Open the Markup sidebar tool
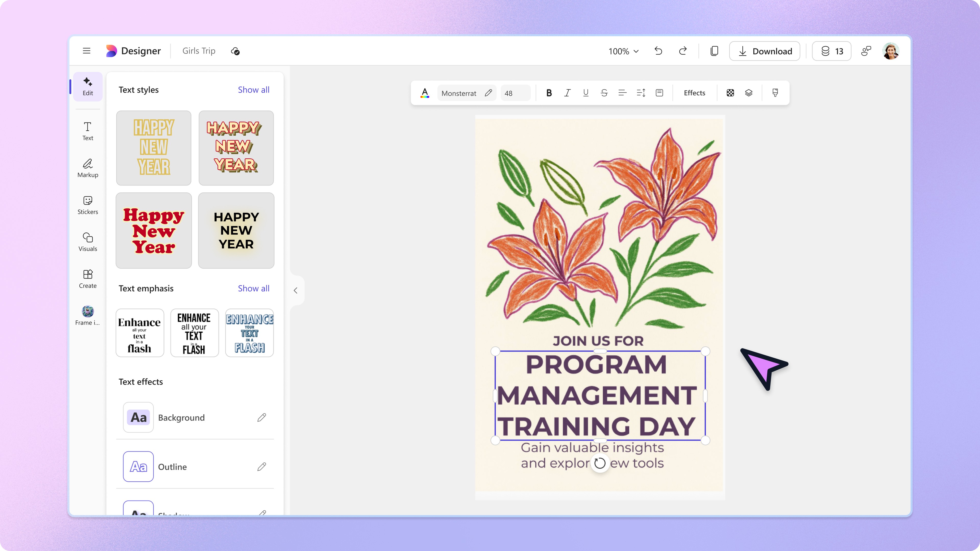The height and width of the screenshot is (551, 980). (x=88, y=168)
